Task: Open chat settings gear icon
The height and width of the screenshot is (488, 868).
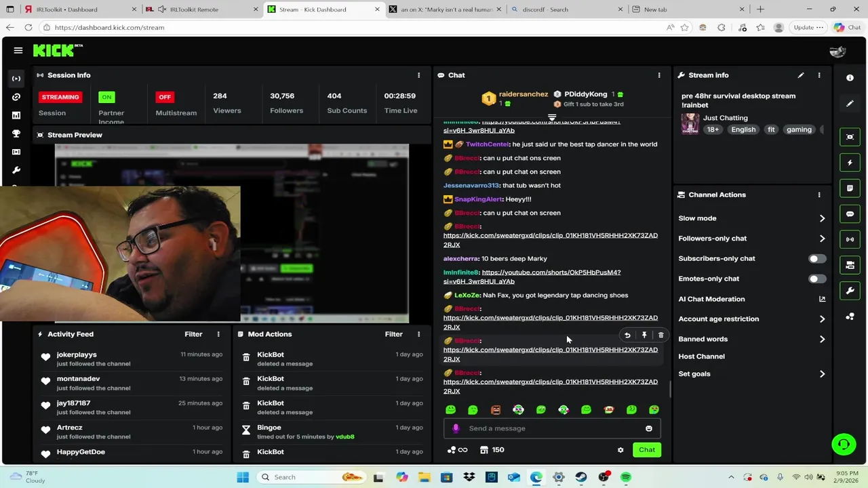Action: pyautogui.click(x=620, y=450)
